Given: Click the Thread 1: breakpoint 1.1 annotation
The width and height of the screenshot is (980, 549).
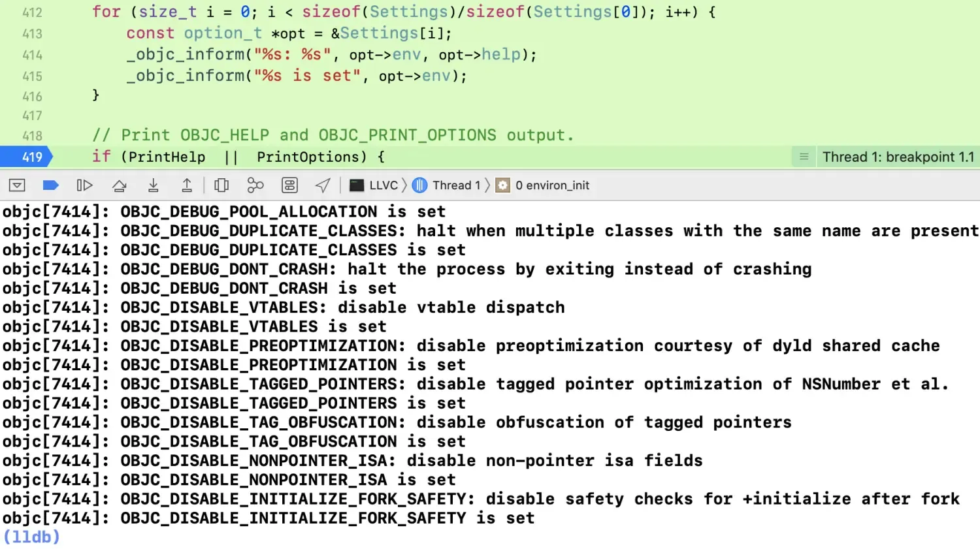Looking at the screenshot, I should (x=898, y=157).
